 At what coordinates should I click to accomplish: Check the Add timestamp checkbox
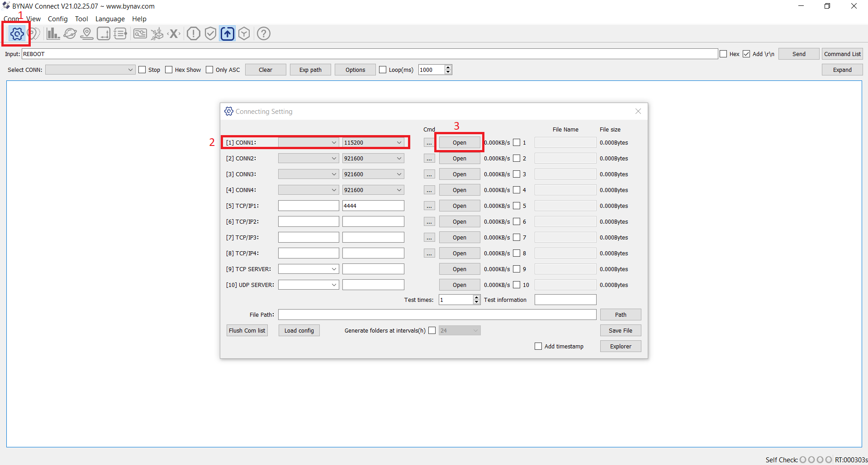538,346
